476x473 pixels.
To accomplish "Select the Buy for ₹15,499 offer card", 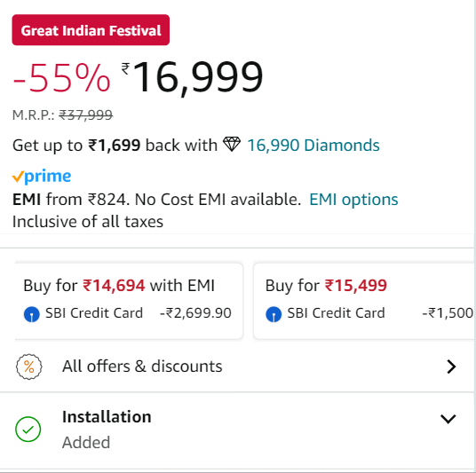I will (x=364, y=301).
